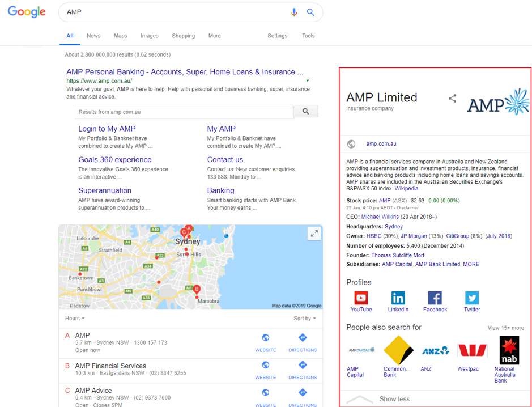Click the share icon beside AMP Limited
This screenshot has height=407, width=532.
(x=452, y=99)
